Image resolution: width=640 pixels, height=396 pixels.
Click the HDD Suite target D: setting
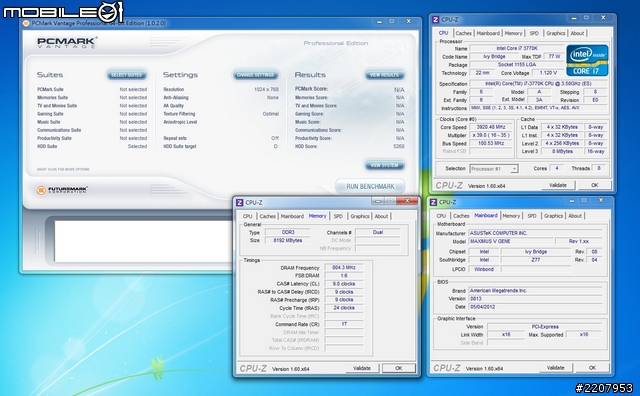pos(221,147)
